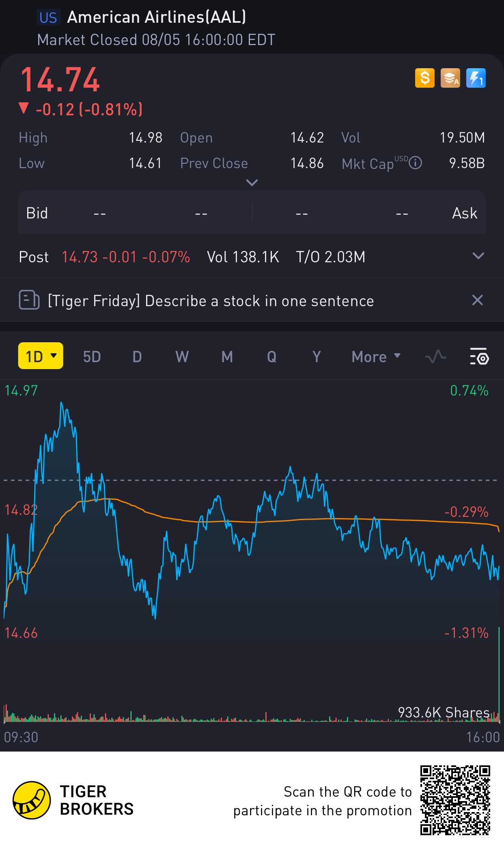This screenshot has height=849, width=504.
Task: Tap the Bid Ask quote bar
Action: 252,213
